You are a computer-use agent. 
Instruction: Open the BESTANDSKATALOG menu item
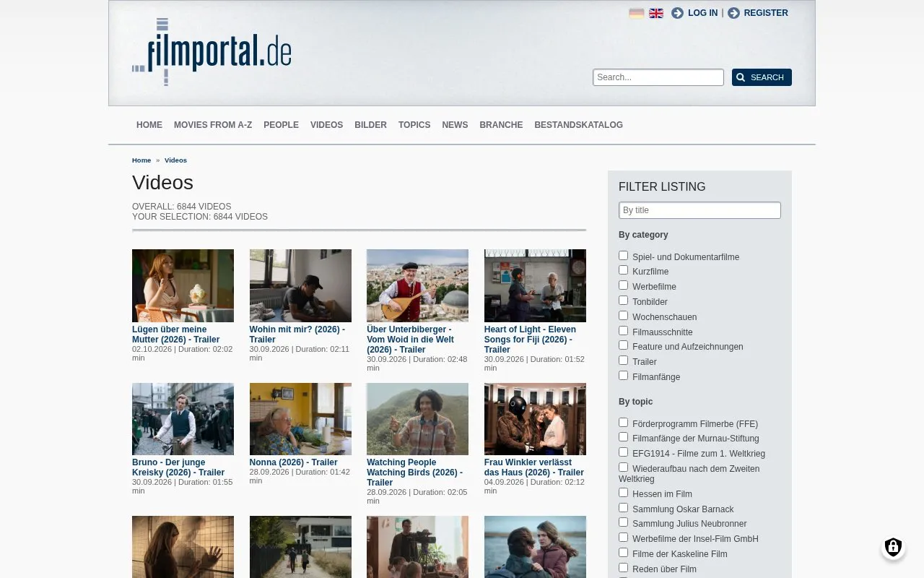(578, 125)
